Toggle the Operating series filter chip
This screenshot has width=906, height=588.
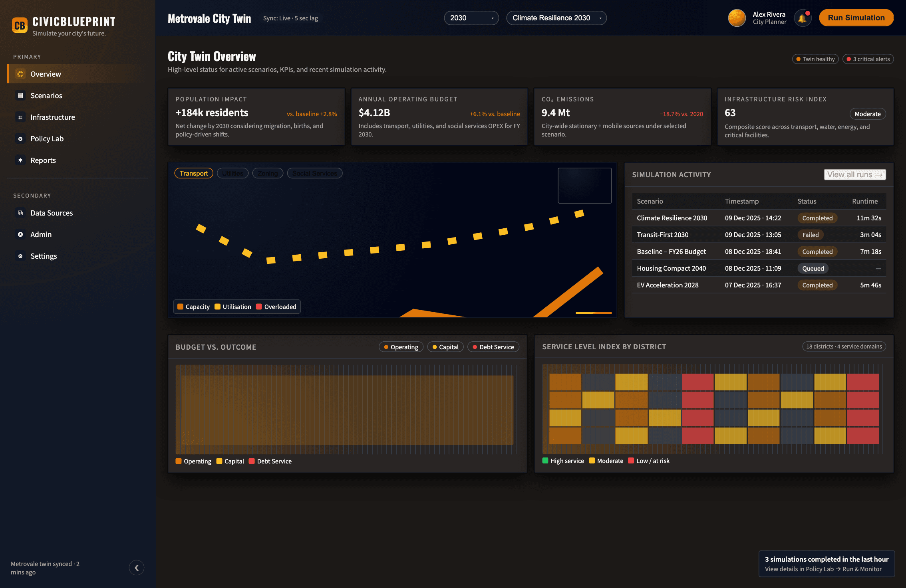(401, 347)
